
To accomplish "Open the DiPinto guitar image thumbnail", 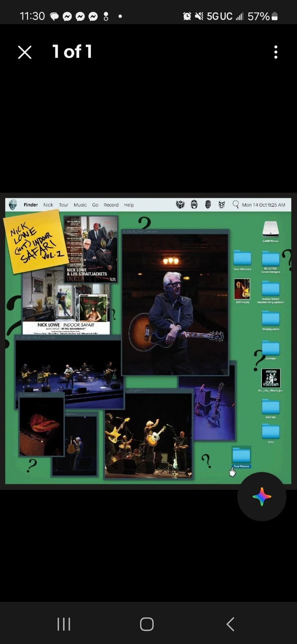I will click(x=242, y=291).
